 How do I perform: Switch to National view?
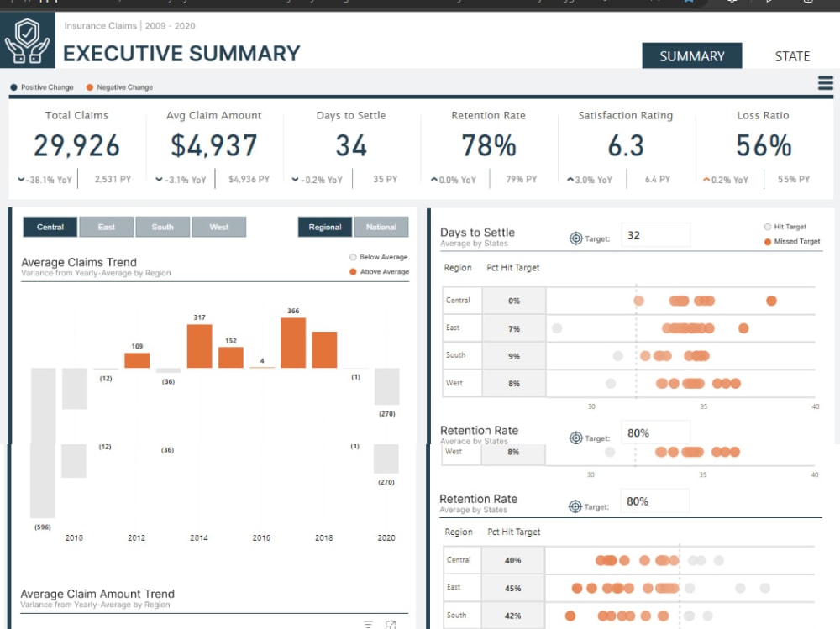[381, 227]
